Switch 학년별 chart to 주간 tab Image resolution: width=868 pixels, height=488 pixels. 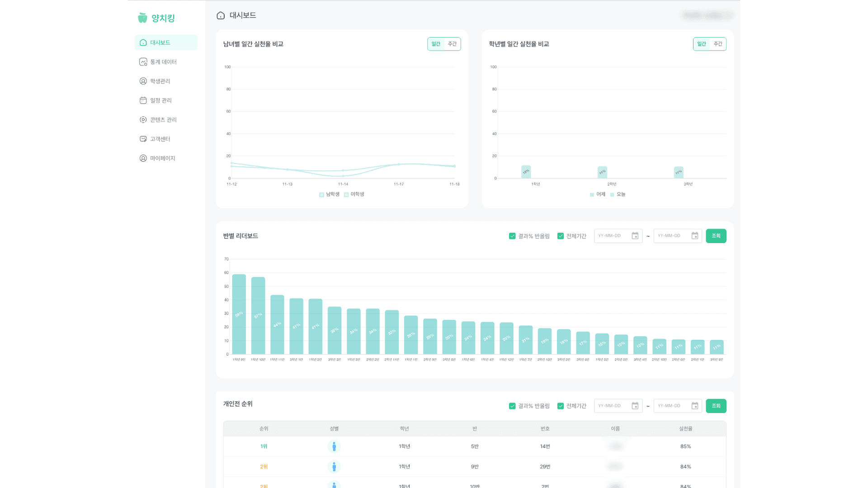point(718,44)
